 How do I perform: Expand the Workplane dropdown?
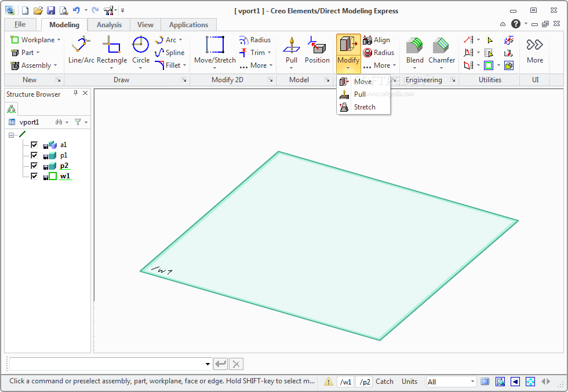tap(59, 40)
